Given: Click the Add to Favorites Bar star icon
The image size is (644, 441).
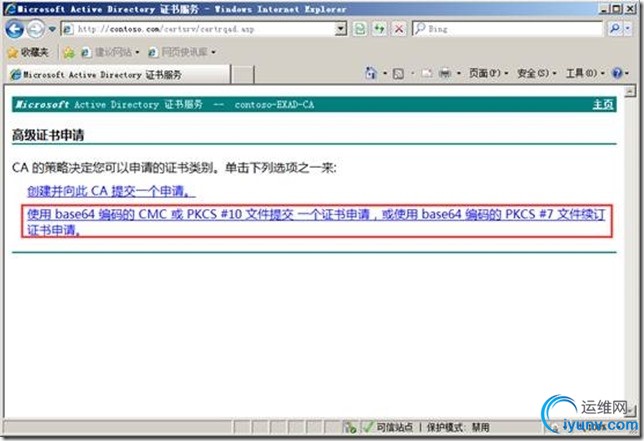Looking at the screenshot, I should [69, 52].
